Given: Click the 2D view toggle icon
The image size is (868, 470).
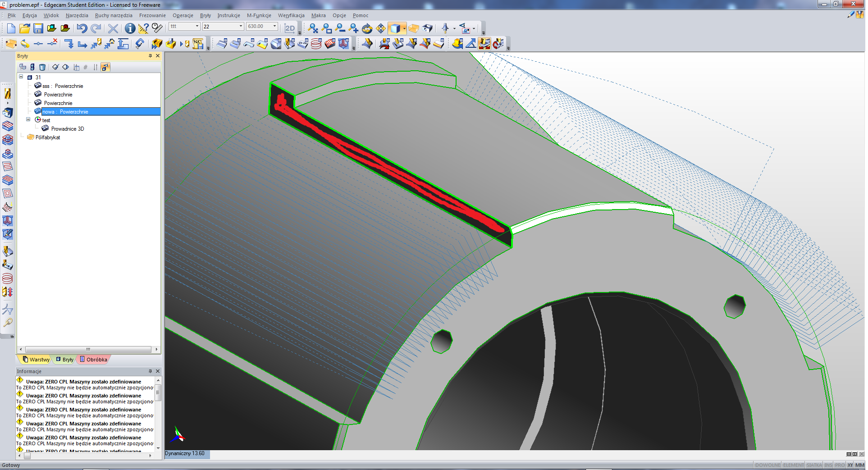Looking at the screenshot, I should [290, 28].
